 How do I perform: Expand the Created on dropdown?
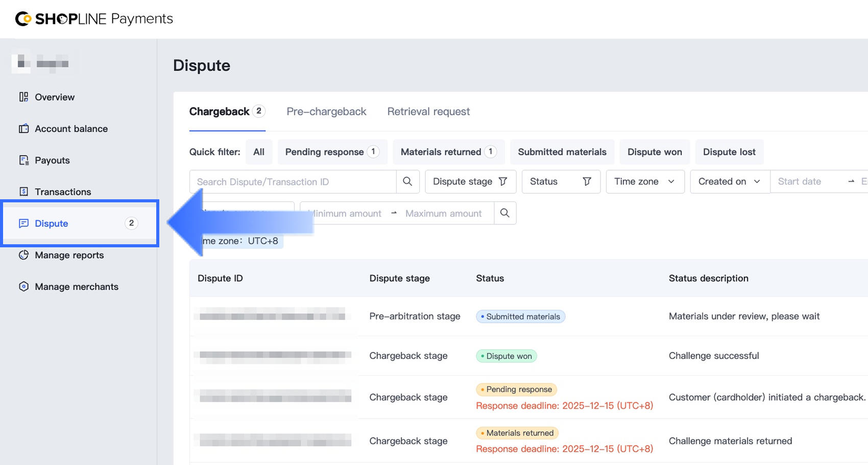(x=729, y=181)
